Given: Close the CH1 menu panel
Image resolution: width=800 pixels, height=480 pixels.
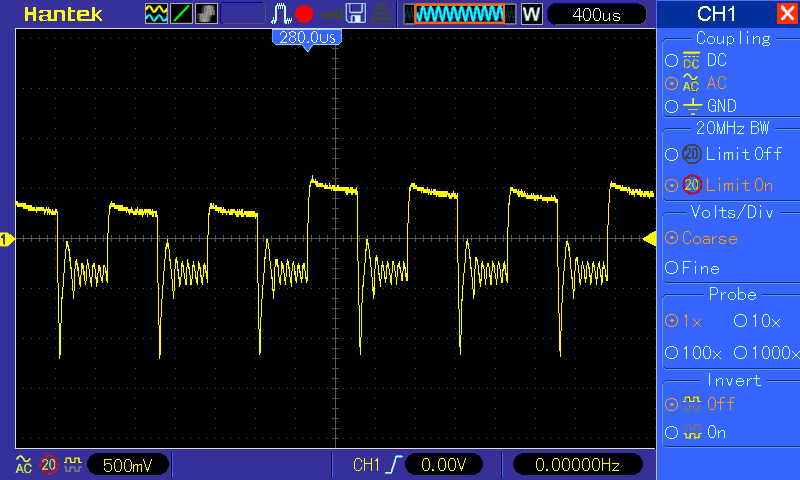Looking at the screenshot, I should tap(787, 13).
